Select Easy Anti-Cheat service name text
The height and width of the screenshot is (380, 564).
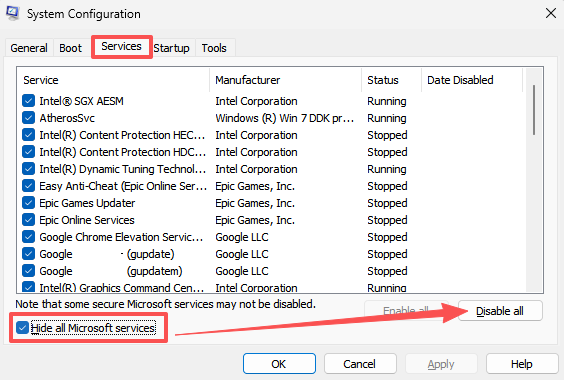[x=123, y=186]
